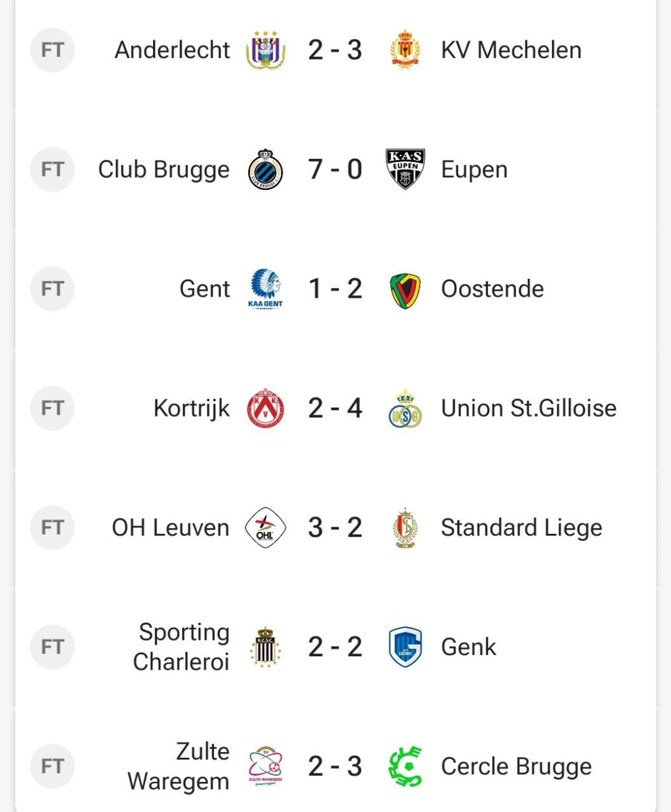671x812 pixels.
Task: Select the KAA Gent crest
Action: coord(265,289)
